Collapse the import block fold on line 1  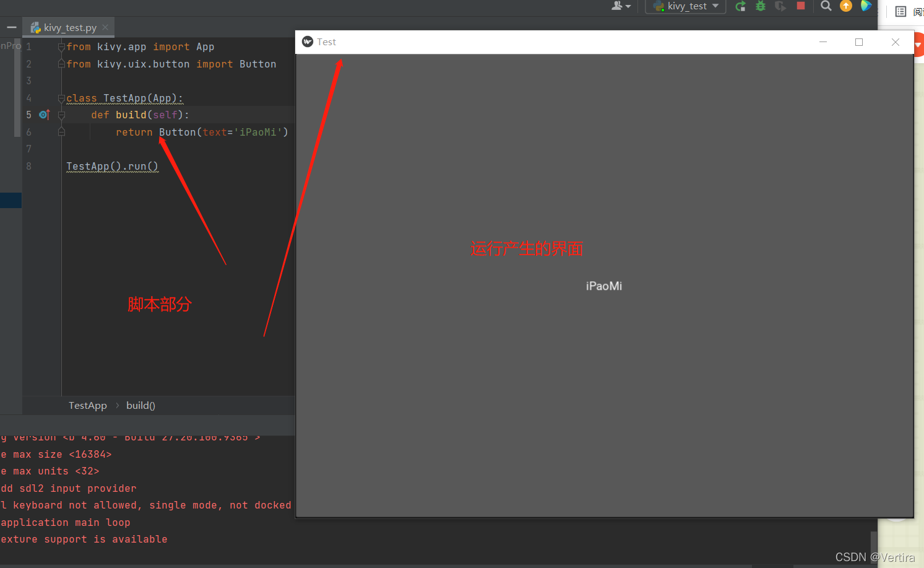(61, 47)
